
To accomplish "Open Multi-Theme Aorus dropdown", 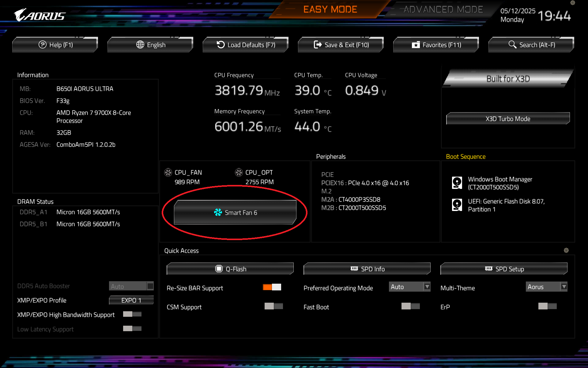I will click(546, 287).
